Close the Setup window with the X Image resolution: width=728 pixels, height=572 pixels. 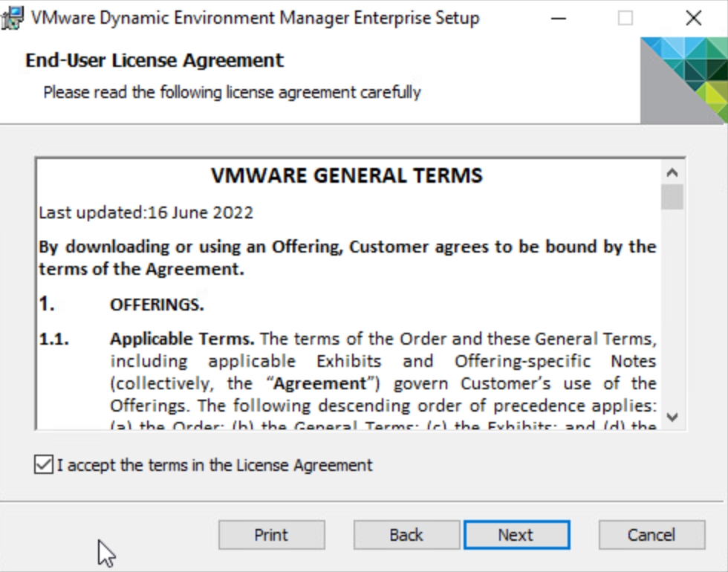(x=693, y=18)
